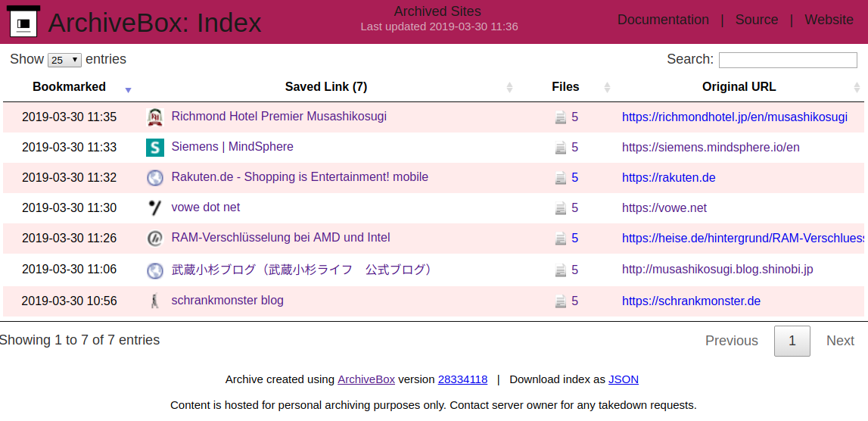Screen dimensions: 868x421
Task: Open vowe dot net saved link
Action: pos(206,207)
